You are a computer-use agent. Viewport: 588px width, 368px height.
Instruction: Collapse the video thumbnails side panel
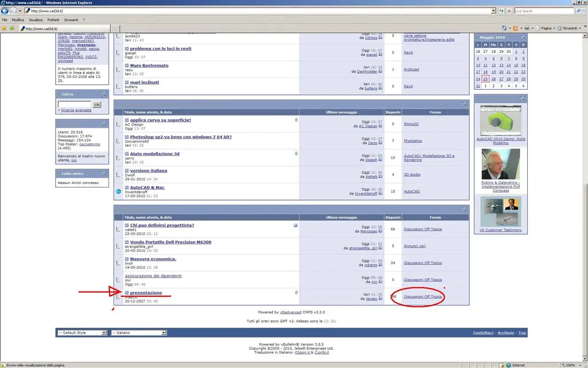tap(523, 99)
